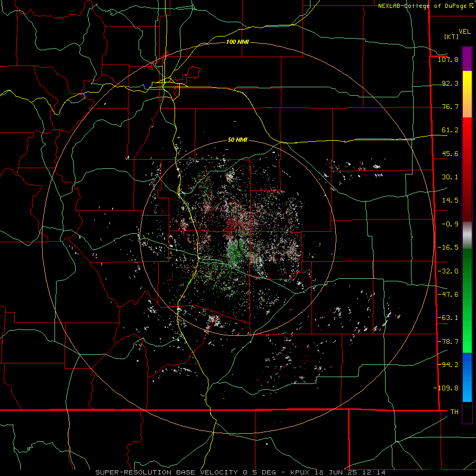Select the 107.8 velocity scale value
This screenshot has height=476, width=476.
tap(448, 59)
